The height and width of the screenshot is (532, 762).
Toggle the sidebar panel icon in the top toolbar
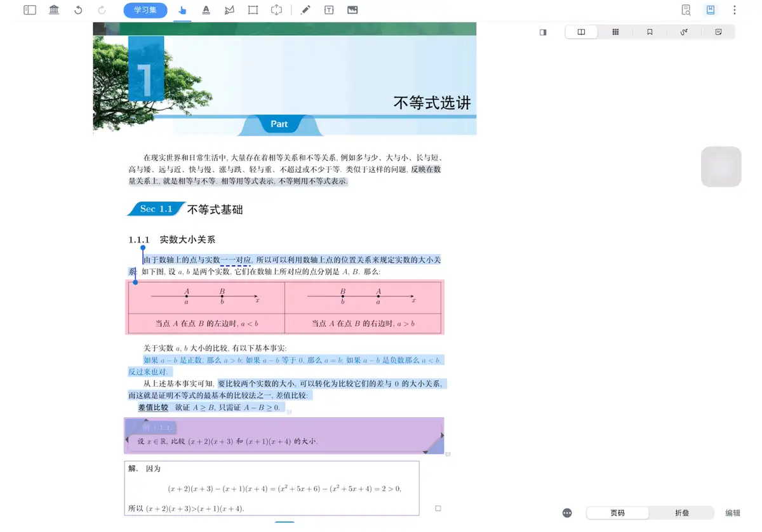[x=30, y=10]
